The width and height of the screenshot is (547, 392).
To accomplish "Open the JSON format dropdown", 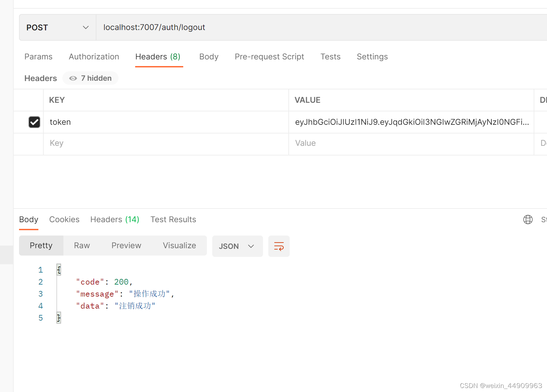I will coord(237,246).
